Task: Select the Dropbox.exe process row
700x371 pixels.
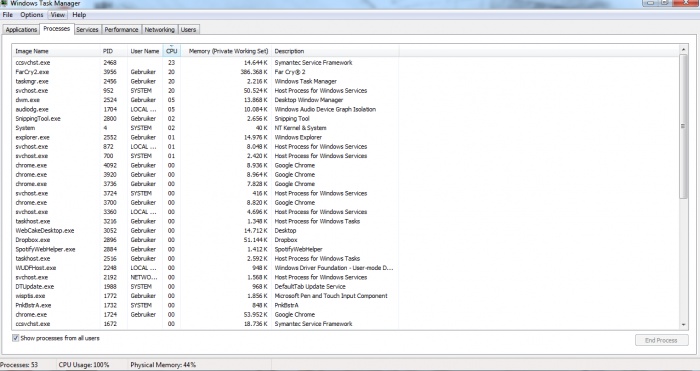Action: [205, 240]
